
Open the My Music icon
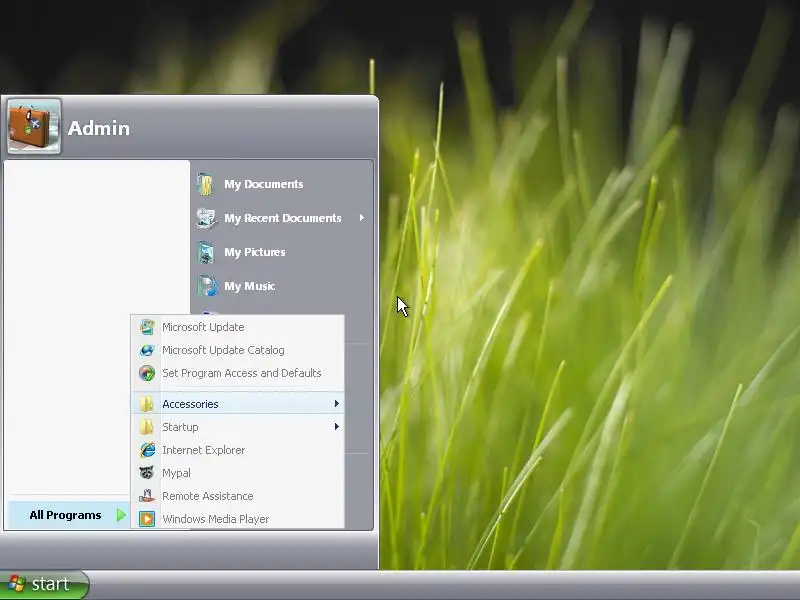pyautogui.click(x=207, y=286)
